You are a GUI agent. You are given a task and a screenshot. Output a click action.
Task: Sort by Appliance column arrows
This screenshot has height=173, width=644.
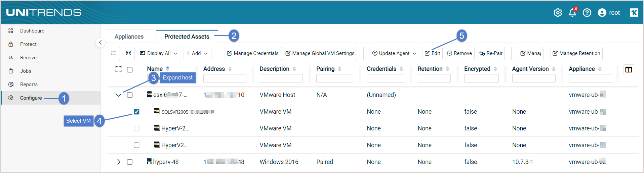(x=600, y=69)
